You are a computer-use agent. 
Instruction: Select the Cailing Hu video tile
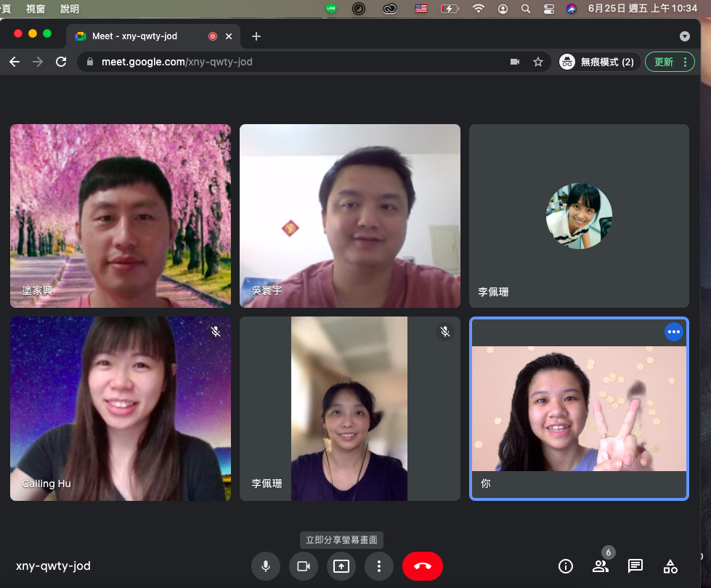(121, 408)
